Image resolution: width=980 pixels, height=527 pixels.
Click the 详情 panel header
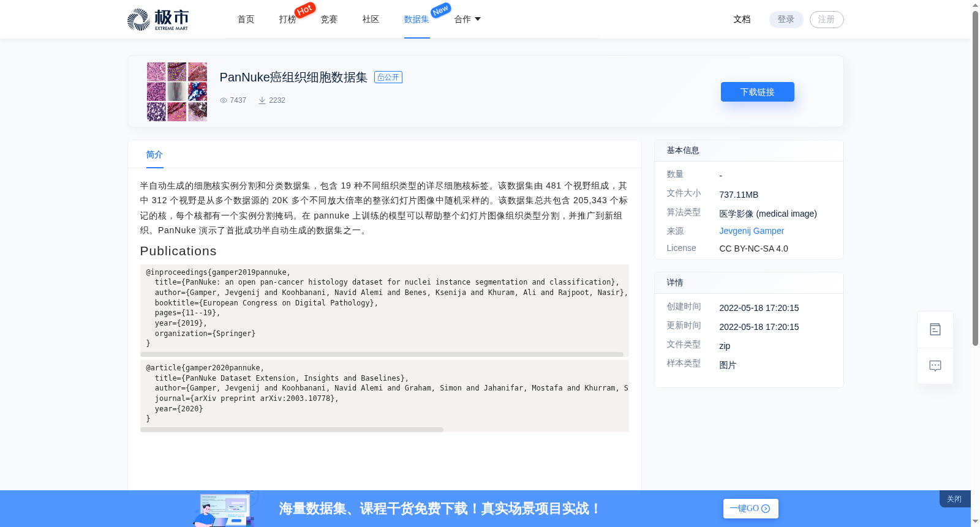pos(675,283)
